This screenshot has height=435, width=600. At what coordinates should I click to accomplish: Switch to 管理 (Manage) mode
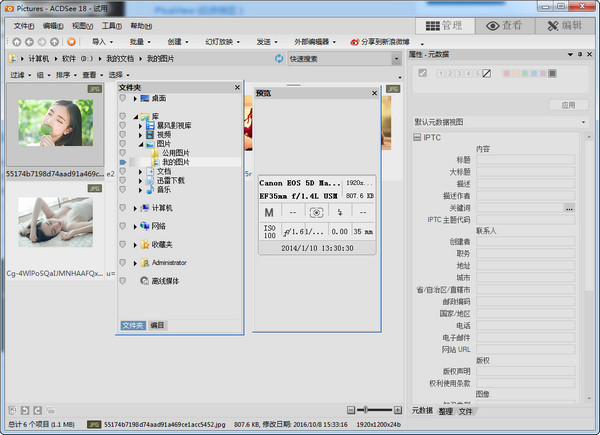[444, 26]
